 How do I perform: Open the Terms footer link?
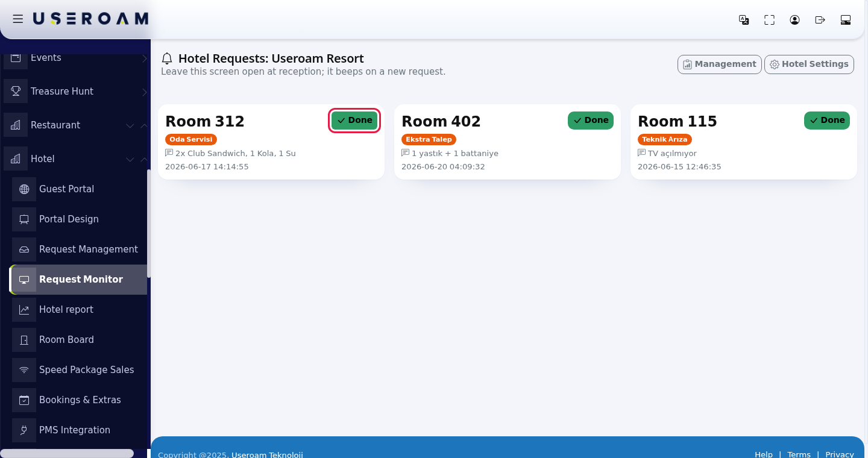(x=799, y=454)
